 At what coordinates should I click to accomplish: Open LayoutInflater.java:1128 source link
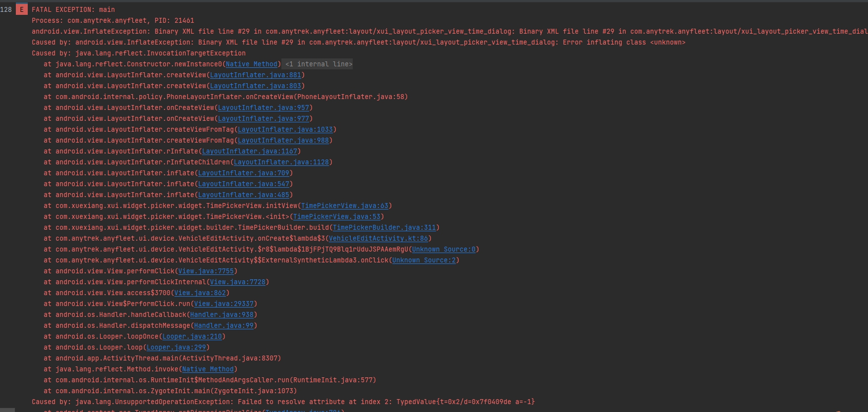(x=281, y=162)
